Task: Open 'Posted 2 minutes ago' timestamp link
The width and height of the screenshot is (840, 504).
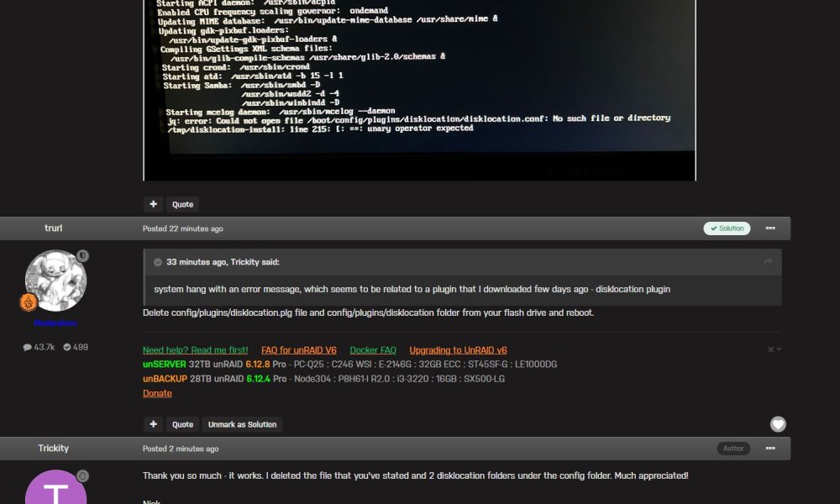Action: pos(181,449)
